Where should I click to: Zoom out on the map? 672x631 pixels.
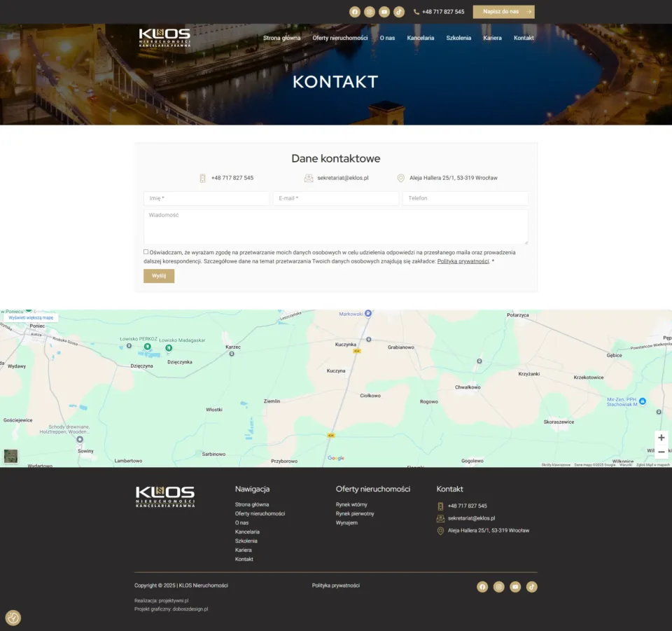pyautogui.click(x=661, y=452)
